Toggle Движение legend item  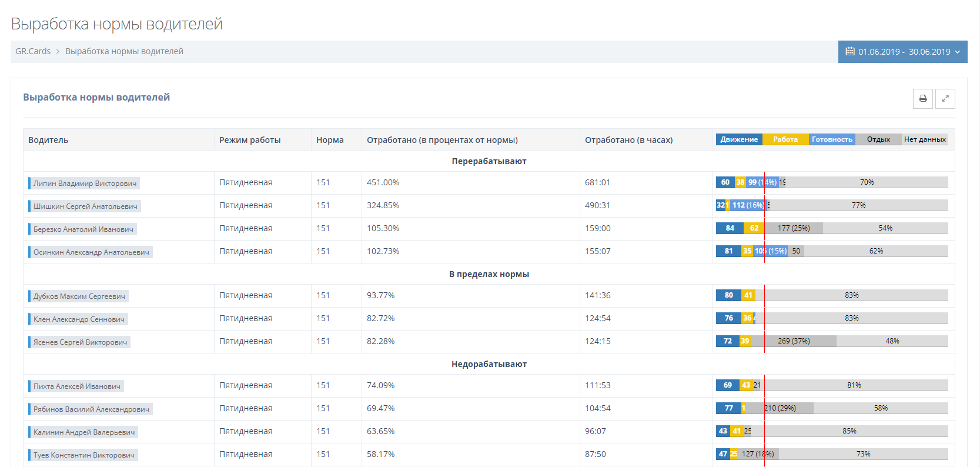click(738, 139)
